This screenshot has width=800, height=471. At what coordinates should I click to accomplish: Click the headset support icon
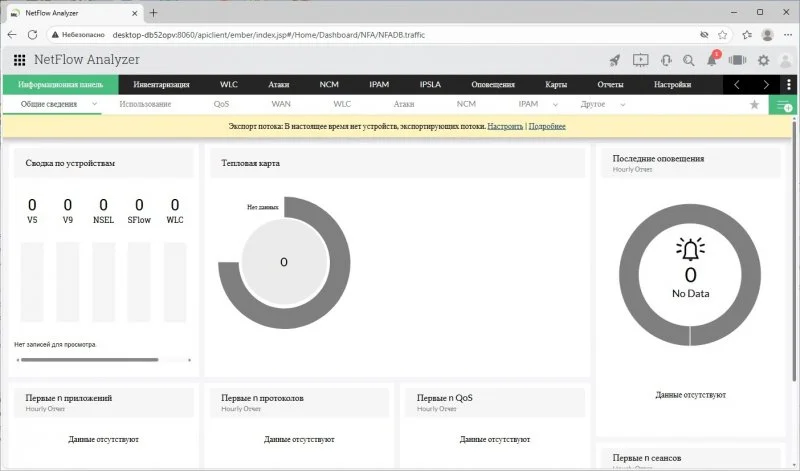pyautogui.click(x=666, y=60)
